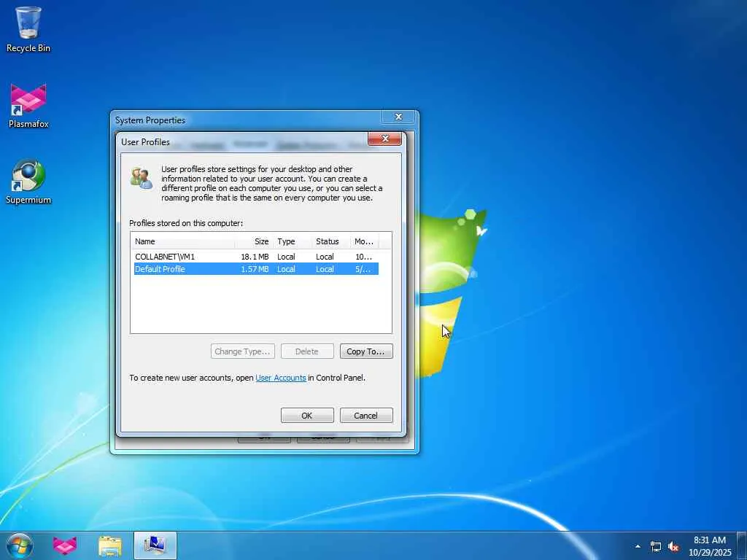Sort profiles by the Name column
This screenshot has width=747, height=560.
(183, 241)
